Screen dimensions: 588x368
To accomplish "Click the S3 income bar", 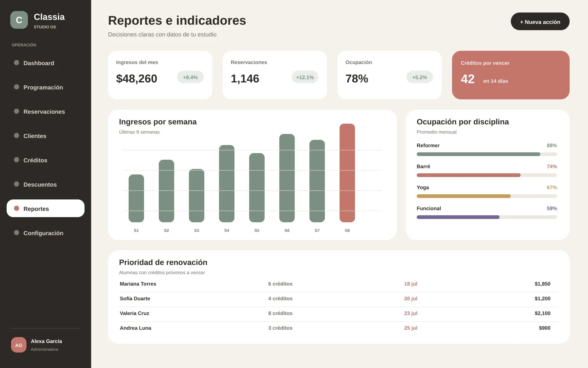I will click(197, 195).
